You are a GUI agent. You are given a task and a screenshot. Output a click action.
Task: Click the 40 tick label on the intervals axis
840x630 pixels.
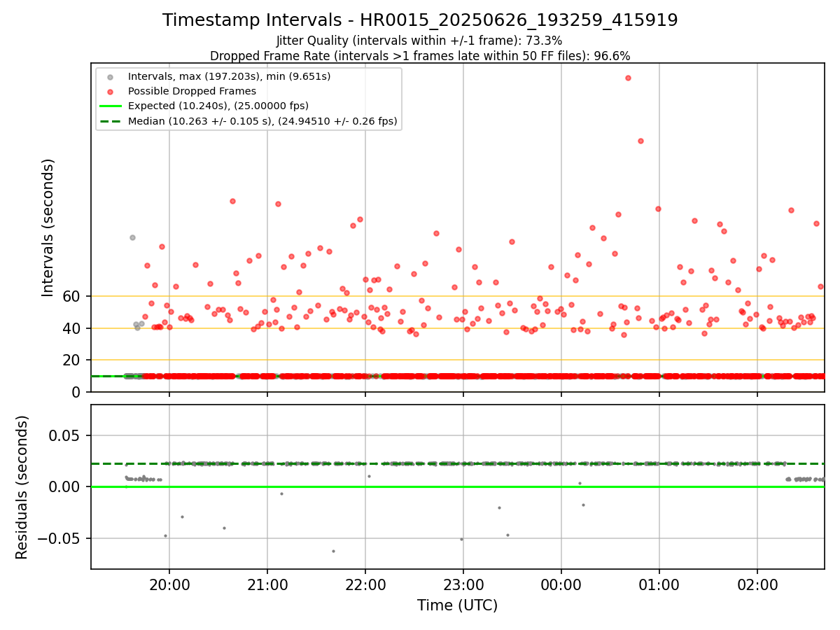[x=73, y=328]
